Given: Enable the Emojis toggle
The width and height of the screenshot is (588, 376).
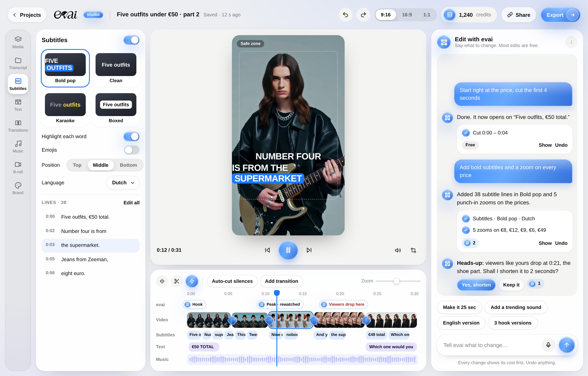Looking at the screenshot, I should click(132, 150).
